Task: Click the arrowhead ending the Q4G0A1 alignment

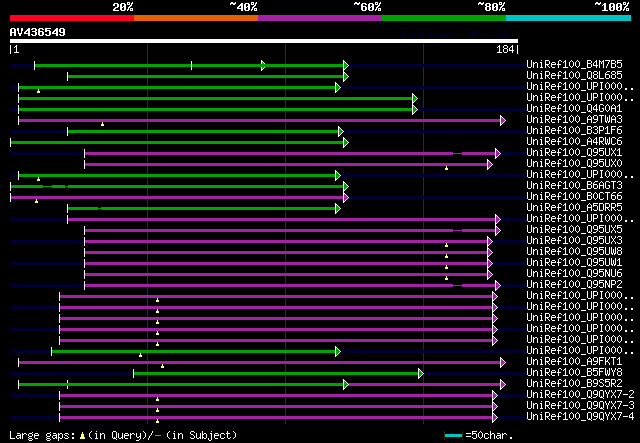Action: [x=415, y=109]
